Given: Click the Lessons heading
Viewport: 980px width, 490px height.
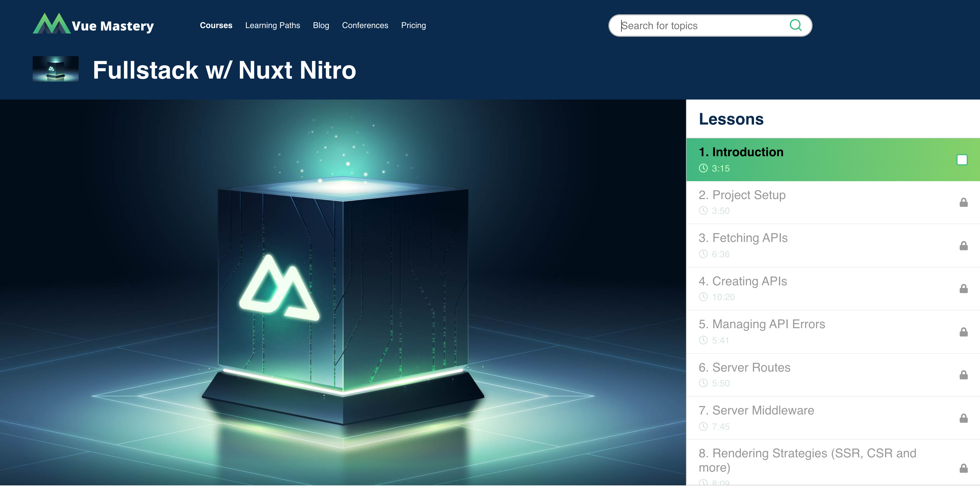Looking at the screenshot, I should click(x=731, y=119).
